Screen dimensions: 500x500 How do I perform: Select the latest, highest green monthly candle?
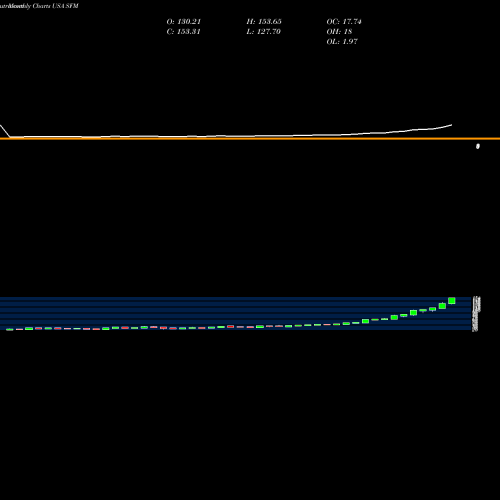[452, 301]
